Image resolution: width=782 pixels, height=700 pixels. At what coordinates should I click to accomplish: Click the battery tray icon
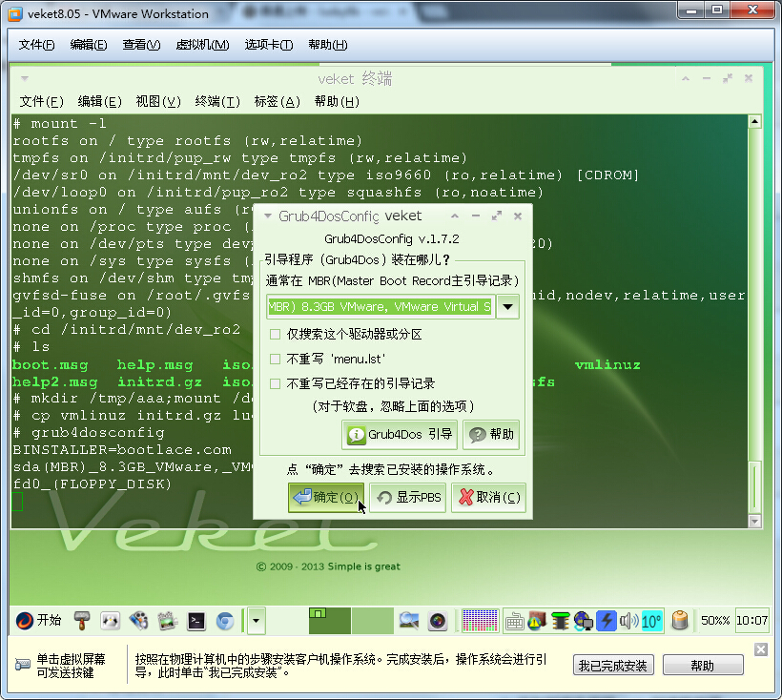click(680, 621)
